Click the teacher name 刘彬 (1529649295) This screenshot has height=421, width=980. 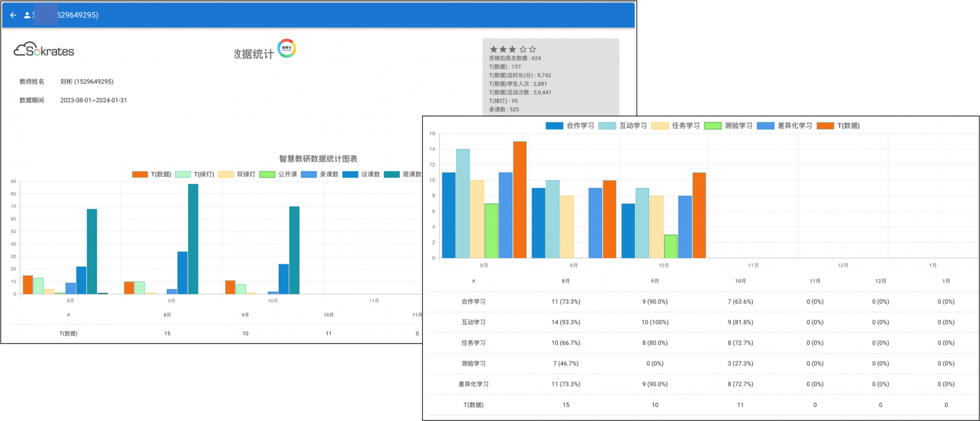click(86, 81)
